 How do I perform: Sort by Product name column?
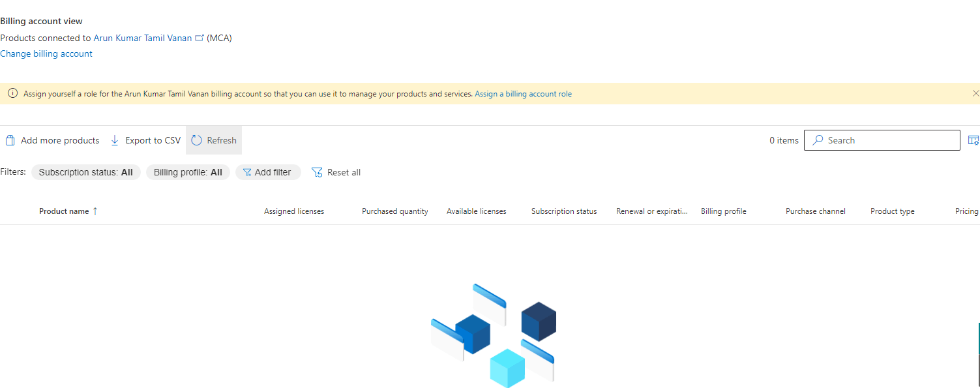pyautogui.click(x=64, y=211)
